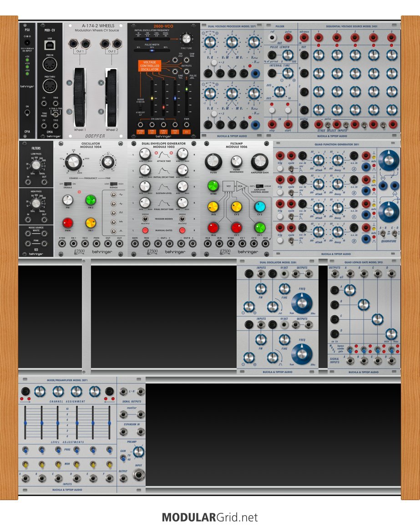This screenshot has width=420, height=527.
Task: Flip the yellow MON switch above input F
Action: (x=110, y=464)
